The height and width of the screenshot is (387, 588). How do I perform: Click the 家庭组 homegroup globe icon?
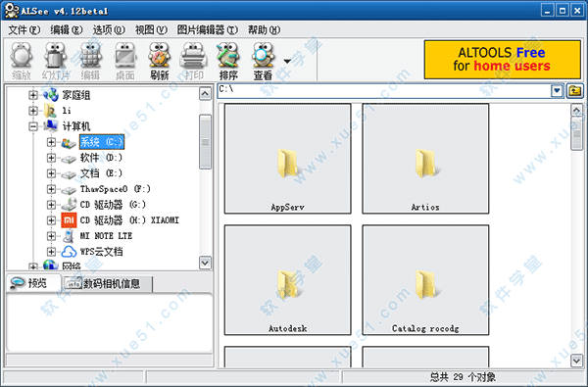click(x=51, y=95)
